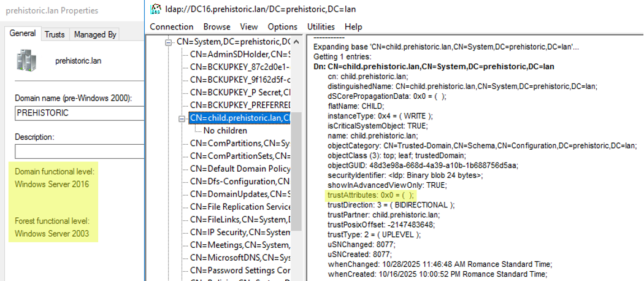
Task: Open the Utilities menu
Action: pyautogui.click(x=321, y=27)
